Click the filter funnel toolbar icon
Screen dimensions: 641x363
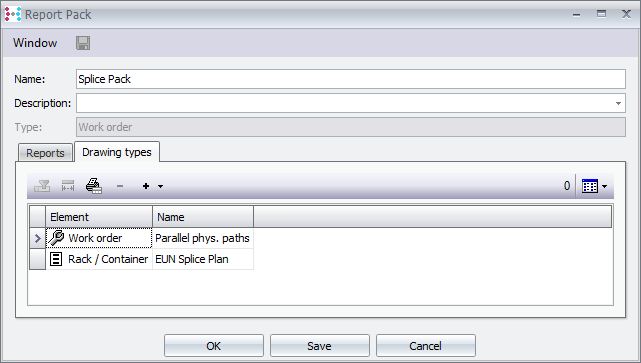click(42, 186)
